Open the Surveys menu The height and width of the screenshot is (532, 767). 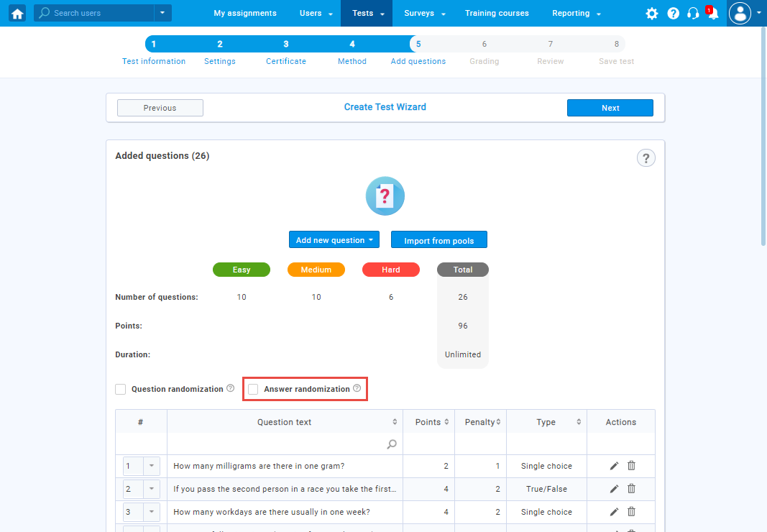coord(423,13)
